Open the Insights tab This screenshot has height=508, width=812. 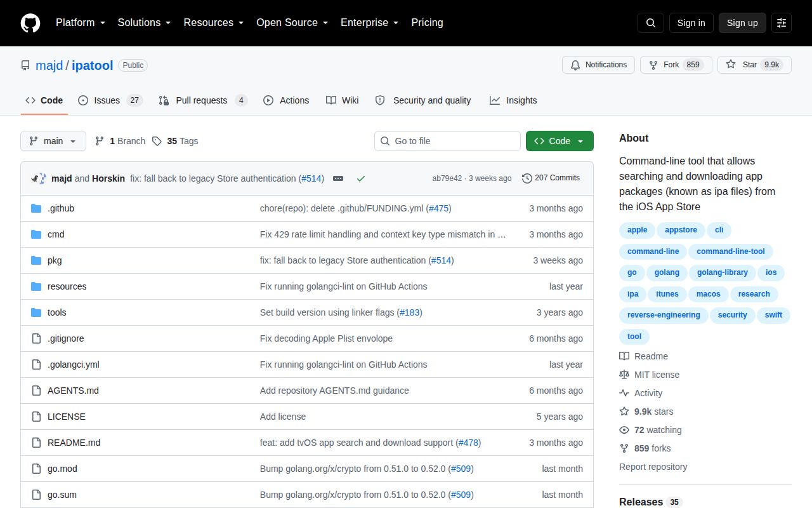tap(513, 100)
